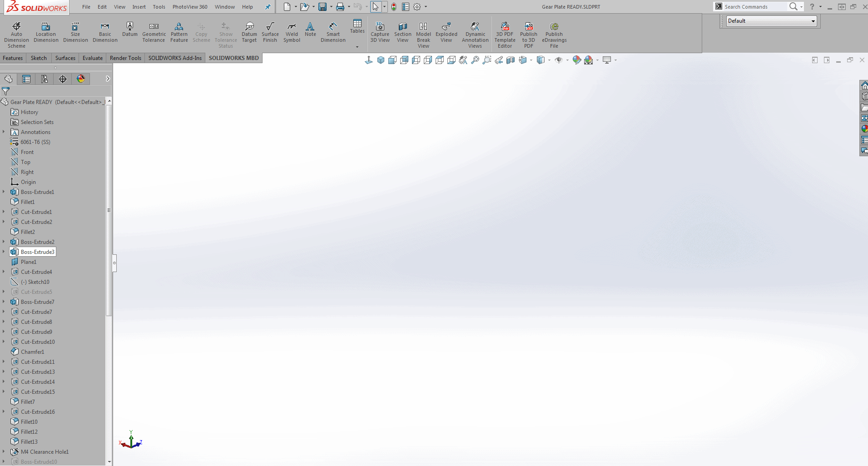Image resolution: width=868 pixels, height=466 pixels.
Task: Select the Origin item
Action: pyautogui.click(x=28, y=182)
